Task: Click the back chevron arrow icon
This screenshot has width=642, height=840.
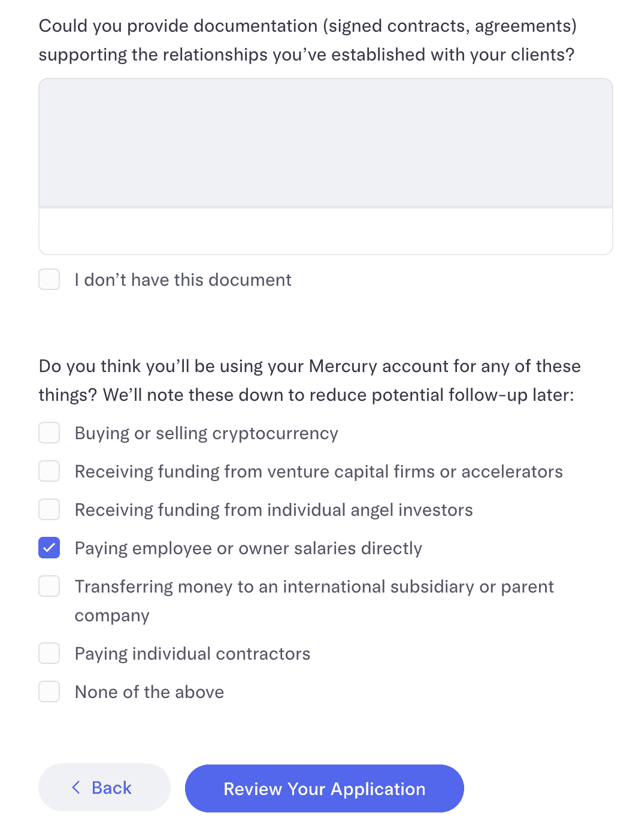Action: (x=76, y=787)
